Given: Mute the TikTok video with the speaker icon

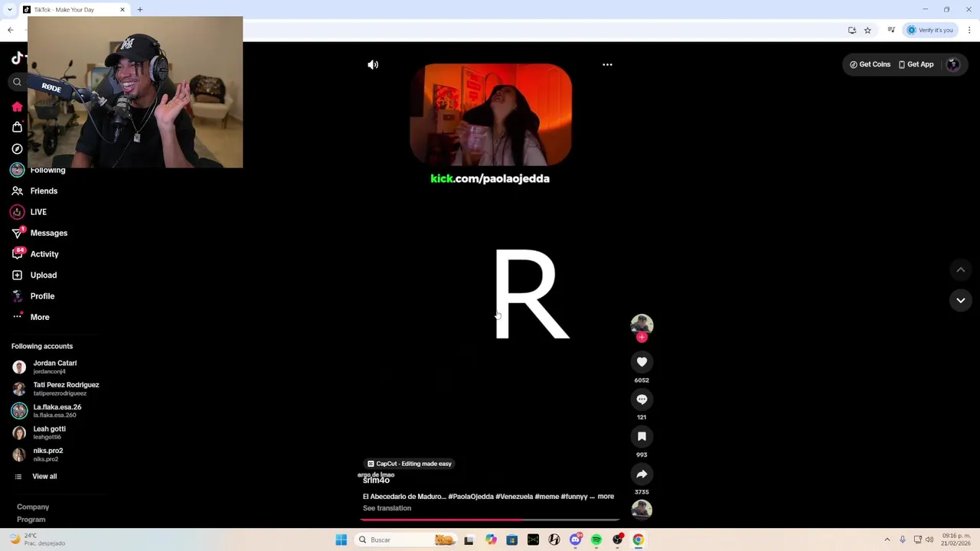Looking at the screenshot, I should 373,65.
